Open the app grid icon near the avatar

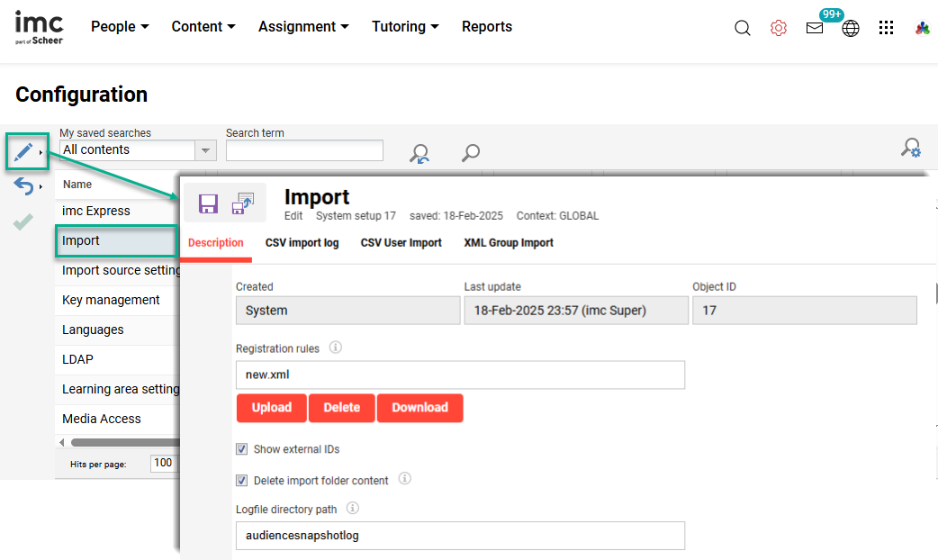(x=886, y=28)
